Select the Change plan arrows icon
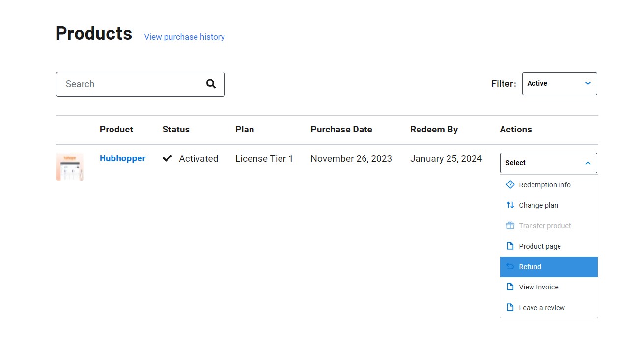644x340 pixels. [510, 205]
